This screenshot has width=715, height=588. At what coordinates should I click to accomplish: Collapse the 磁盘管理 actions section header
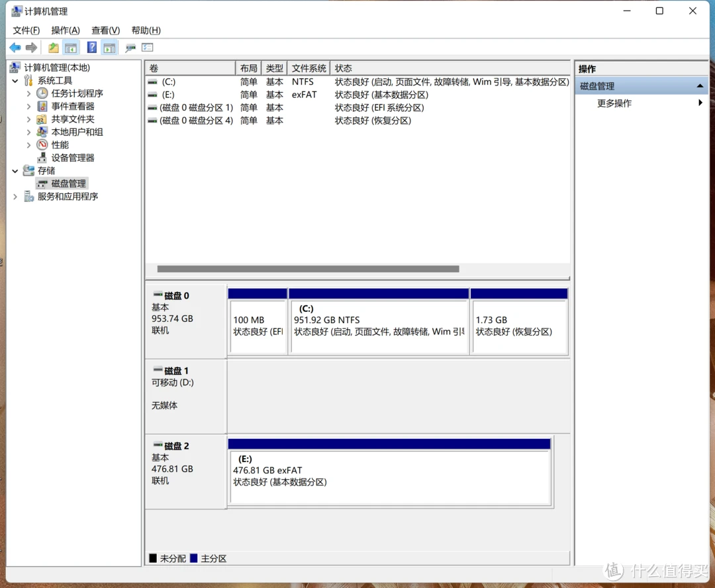(700, 86)
